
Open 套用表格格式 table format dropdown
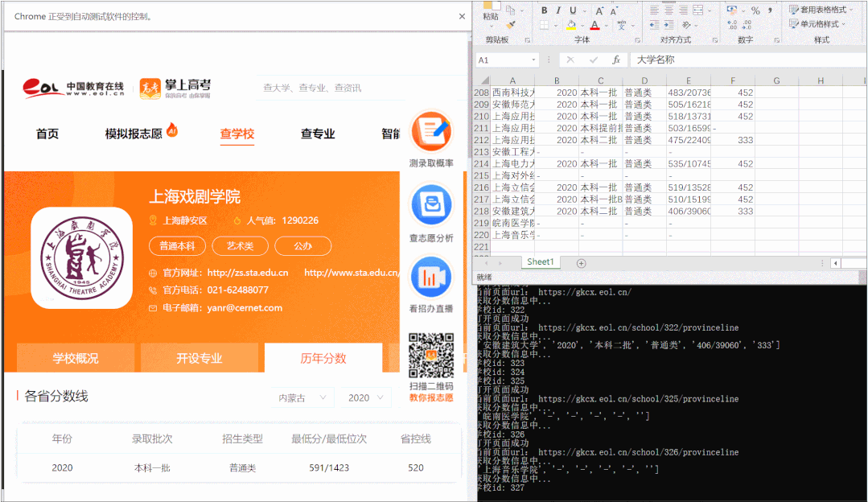[821, 10]
